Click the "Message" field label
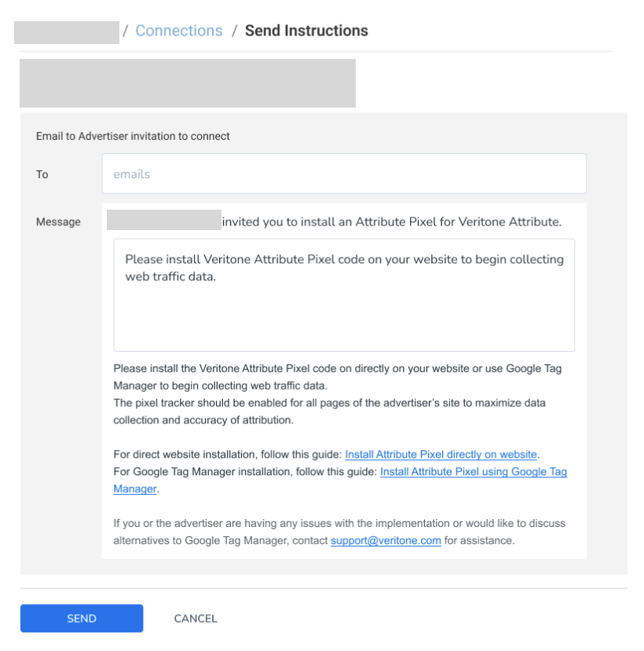The image size is (644, 651). point(58,222)
